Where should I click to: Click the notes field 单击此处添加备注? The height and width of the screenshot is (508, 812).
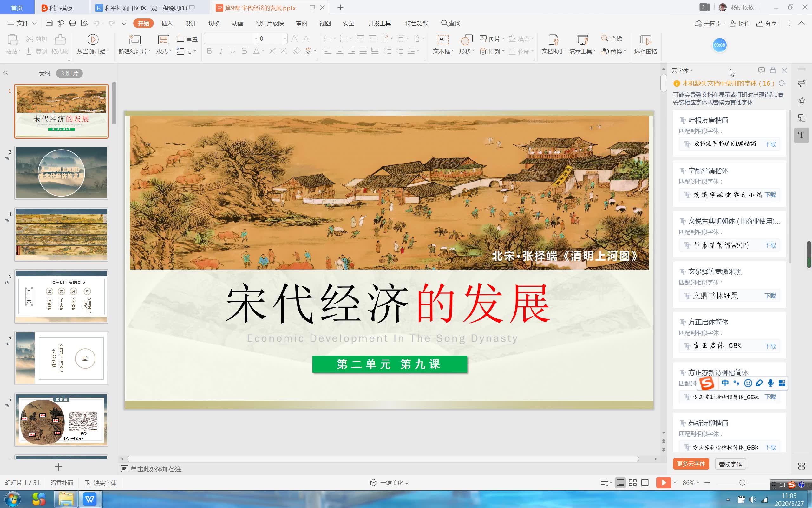coord(156,469)
